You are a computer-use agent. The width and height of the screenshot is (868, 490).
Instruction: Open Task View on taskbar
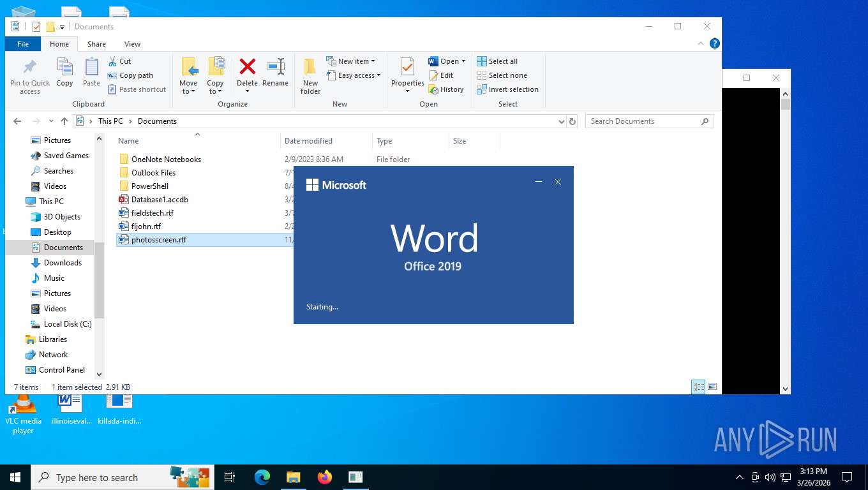coord(230,477)
